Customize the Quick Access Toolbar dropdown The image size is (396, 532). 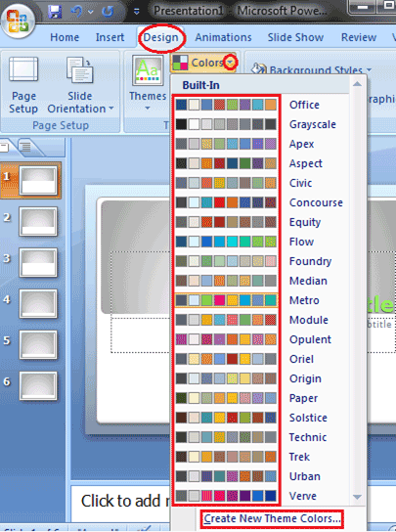(137, 12)
